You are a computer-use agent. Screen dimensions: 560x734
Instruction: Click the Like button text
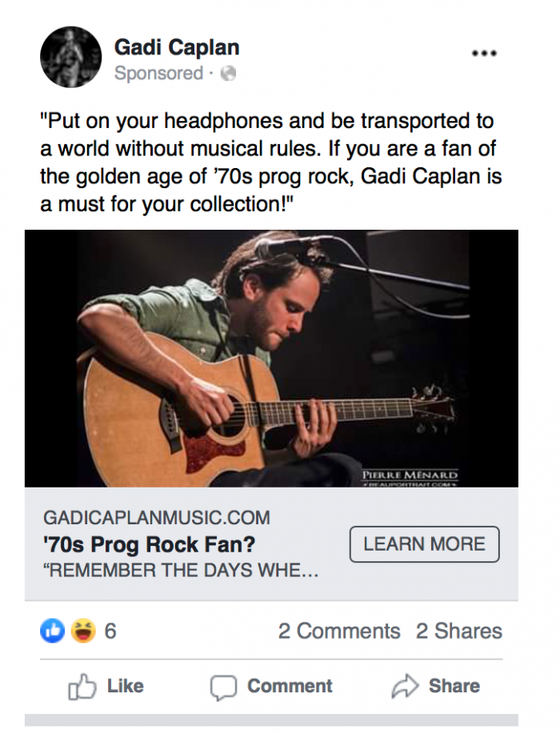[126, 686]
